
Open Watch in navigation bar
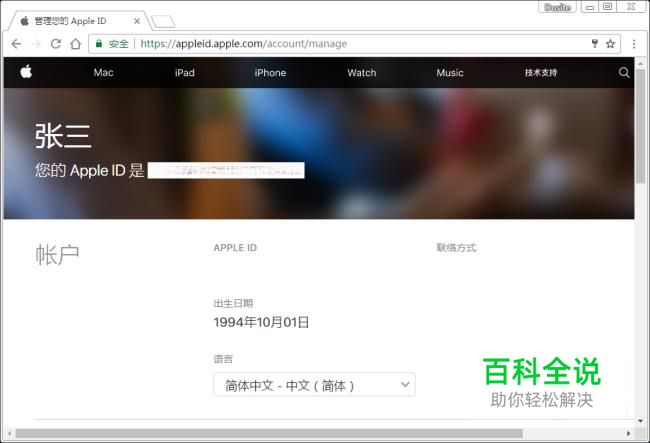pos(361,73)
